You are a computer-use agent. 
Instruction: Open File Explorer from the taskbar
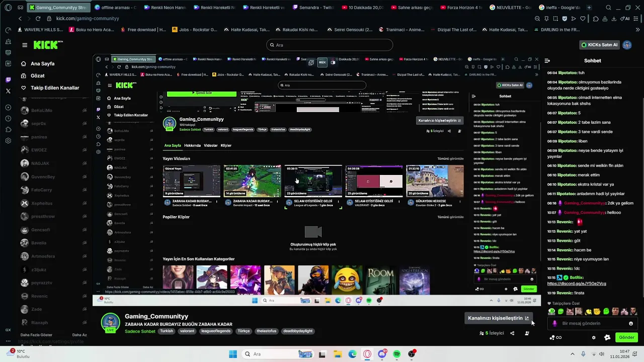point(338,354)
